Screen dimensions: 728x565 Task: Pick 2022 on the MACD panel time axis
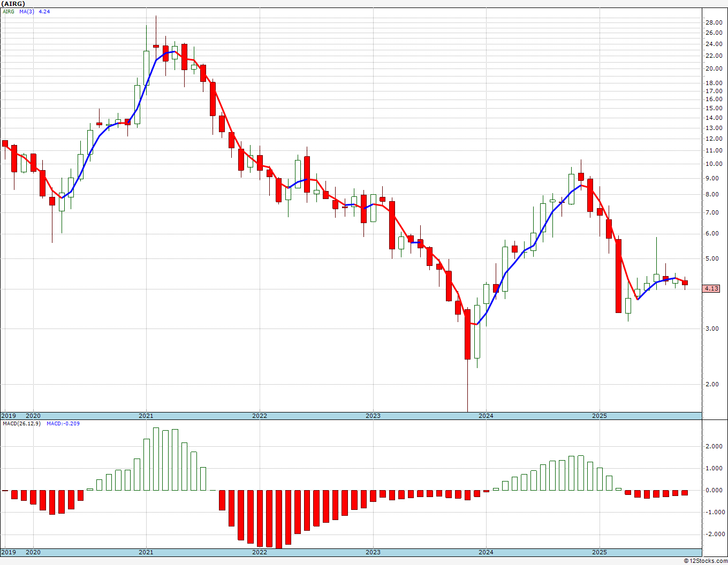(260, 552)
